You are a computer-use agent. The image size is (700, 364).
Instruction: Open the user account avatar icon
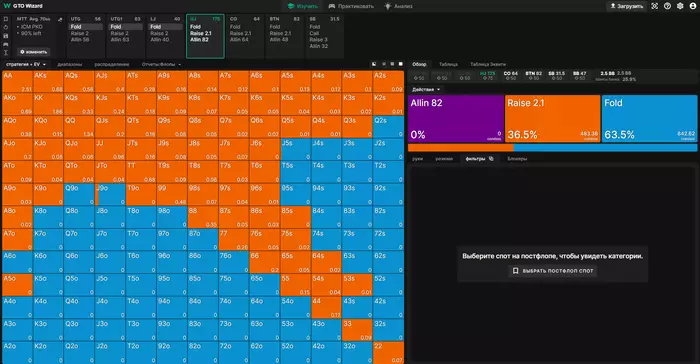pos(693,6)
